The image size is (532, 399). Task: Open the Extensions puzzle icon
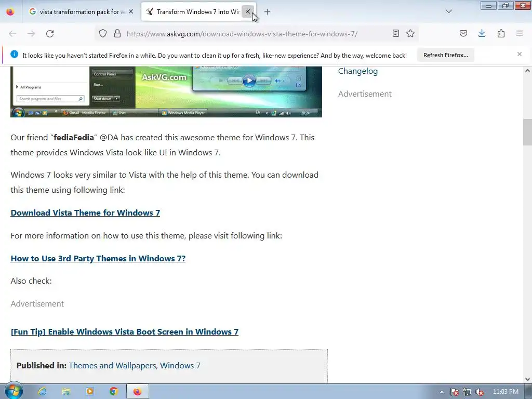point(501,33)
